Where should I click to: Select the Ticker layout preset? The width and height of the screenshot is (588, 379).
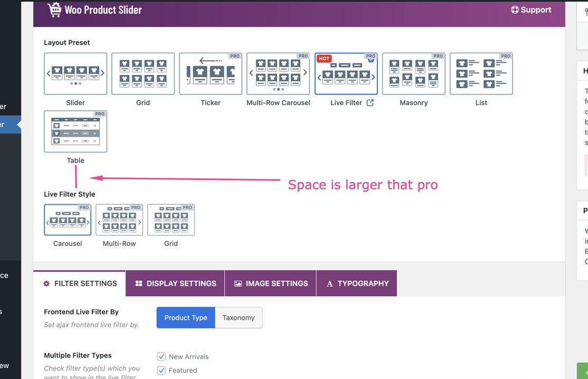point(211,74)
